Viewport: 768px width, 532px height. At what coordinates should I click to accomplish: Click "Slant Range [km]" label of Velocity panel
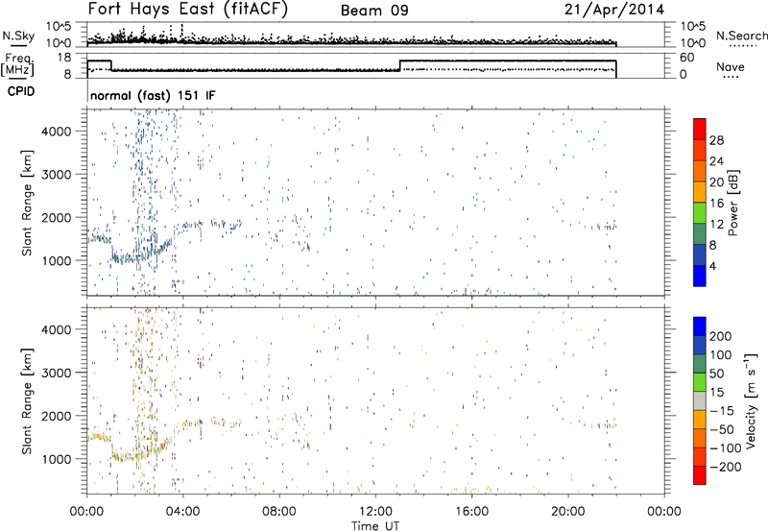[27, 401]
